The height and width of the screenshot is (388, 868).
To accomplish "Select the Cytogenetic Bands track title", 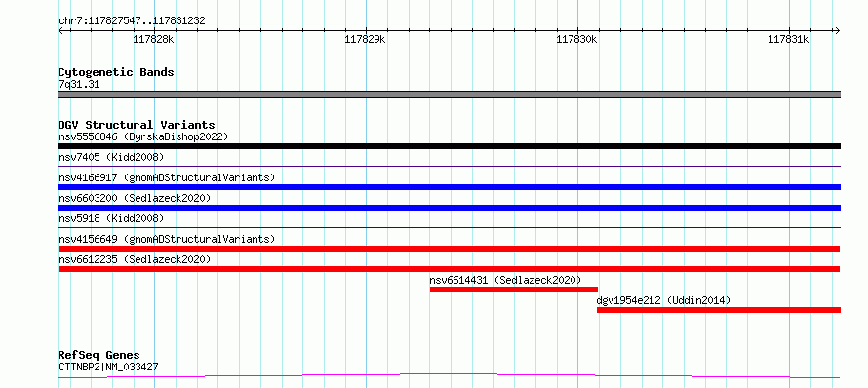I will coord(116,72).
